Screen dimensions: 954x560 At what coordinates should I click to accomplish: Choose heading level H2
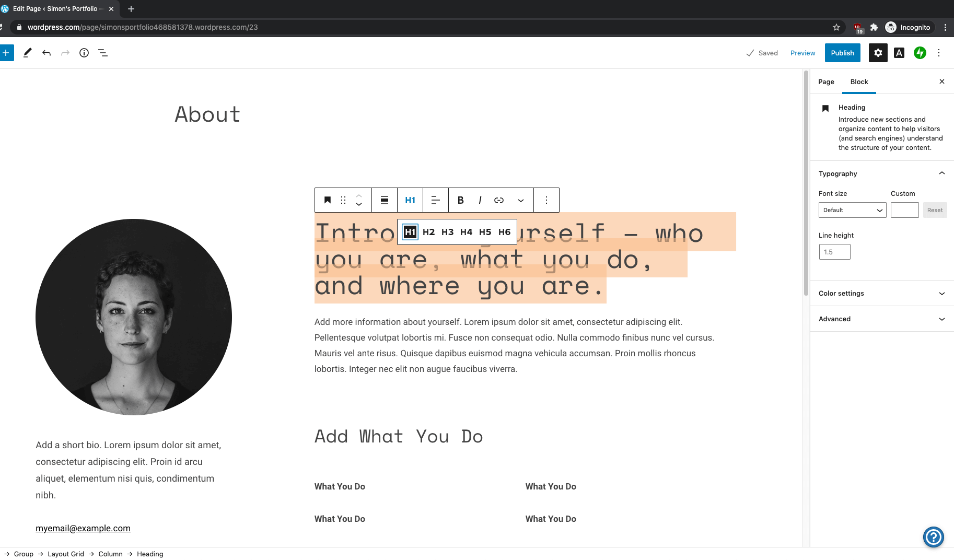coord(429,232)
